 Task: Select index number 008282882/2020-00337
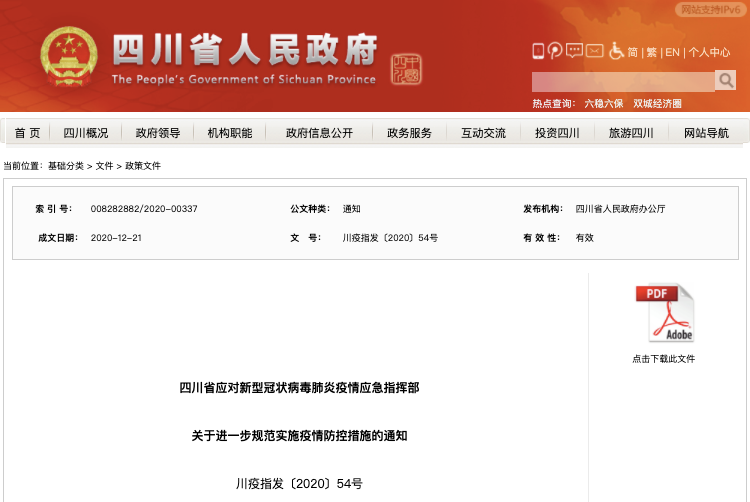[144, 209]
